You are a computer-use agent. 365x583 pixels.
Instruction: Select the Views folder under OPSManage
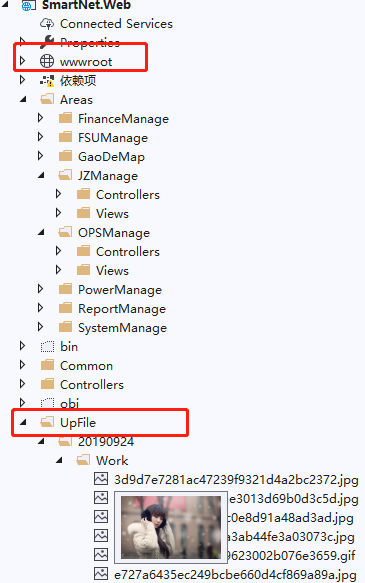tap(112, 270)
